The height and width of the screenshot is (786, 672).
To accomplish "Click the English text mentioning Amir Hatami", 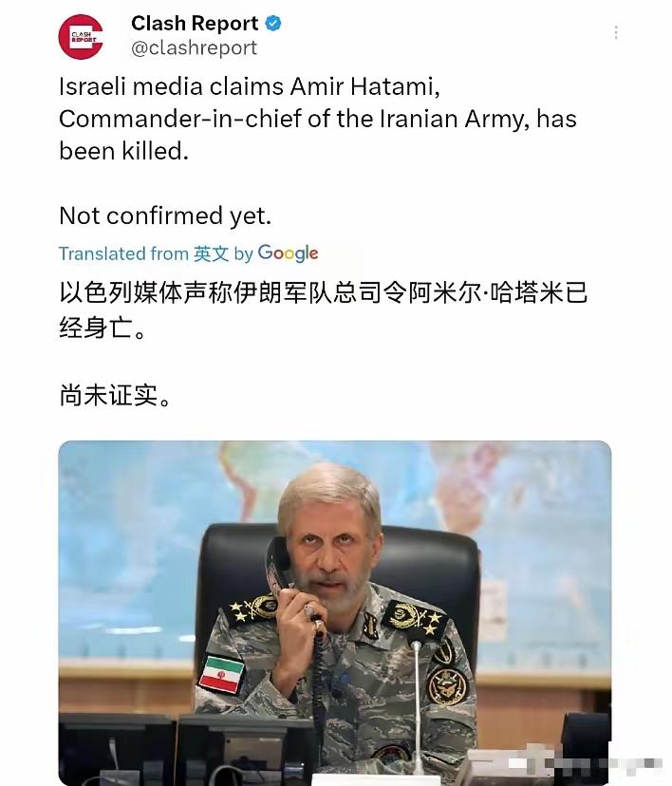I will click(x=318, y=119).
